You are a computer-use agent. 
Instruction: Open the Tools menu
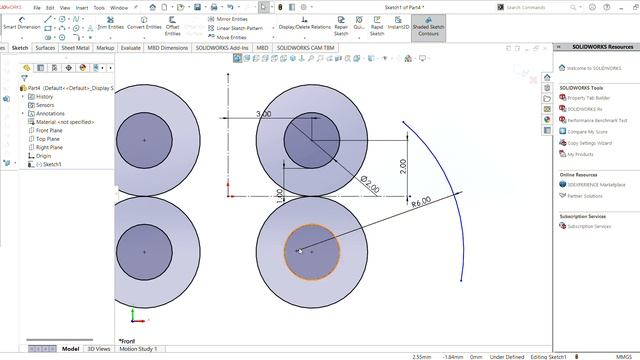point(99,7)
